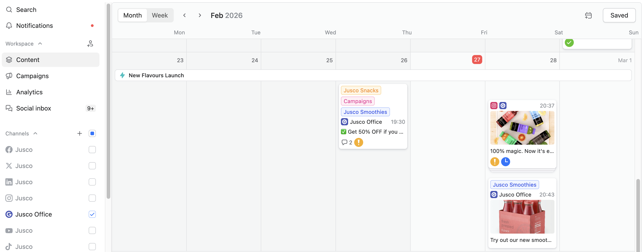Click the warning icon on 19:30 post

[358, 142]
